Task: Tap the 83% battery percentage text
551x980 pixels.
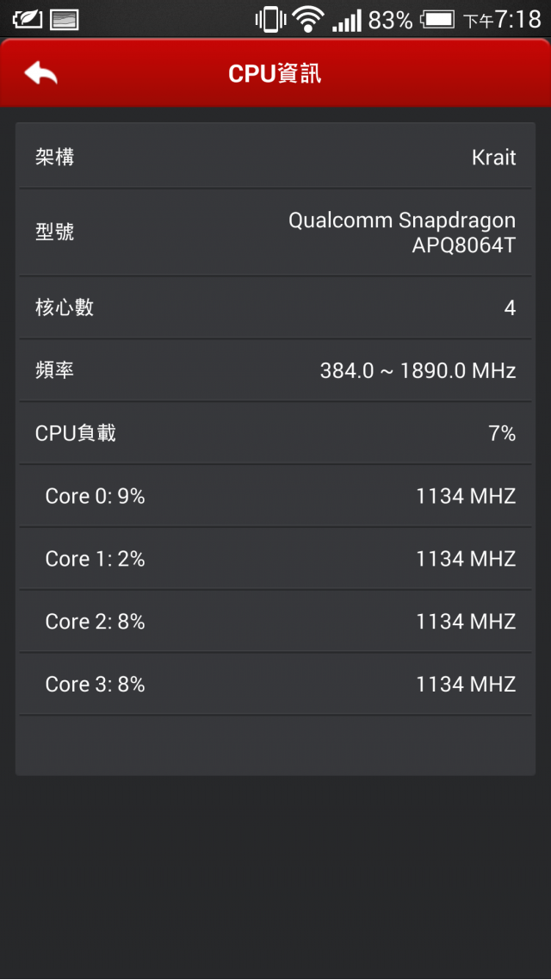Action: point(391,21)
